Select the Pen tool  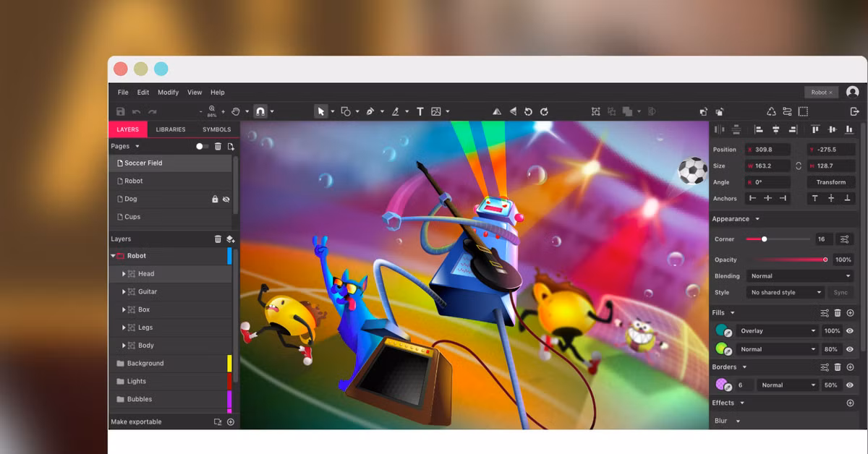[x=370, y=111]
